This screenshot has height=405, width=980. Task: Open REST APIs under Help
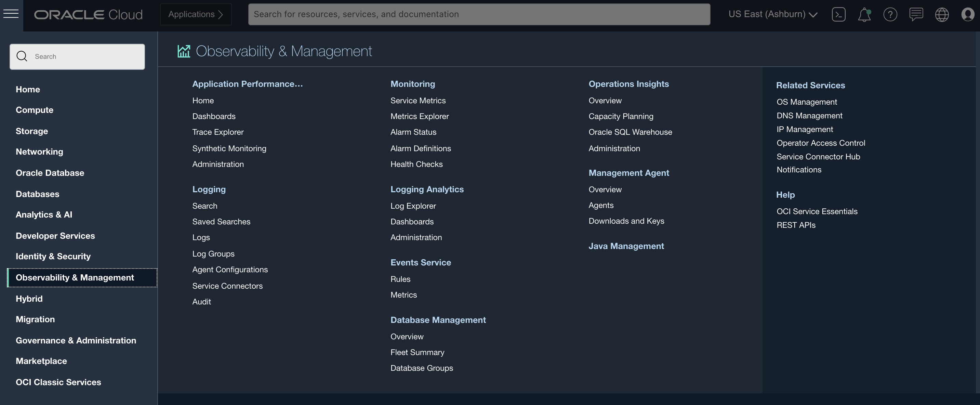(795, 225)
